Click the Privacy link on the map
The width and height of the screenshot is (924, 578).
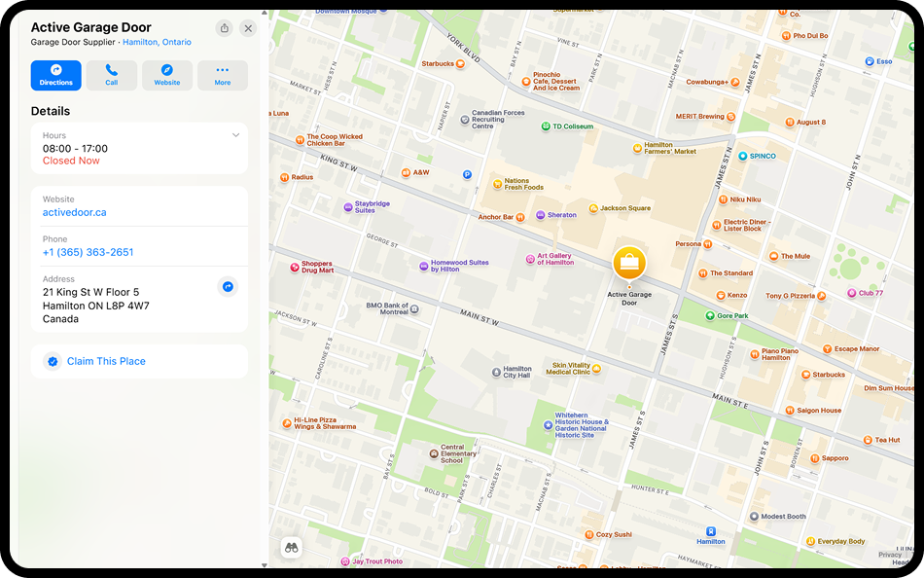click(x=890, y=555)
